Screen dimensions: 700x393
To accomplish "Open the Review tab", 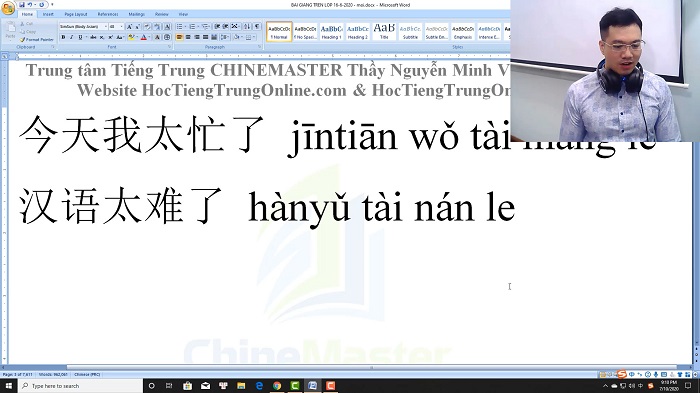I will tap(162, 14).
